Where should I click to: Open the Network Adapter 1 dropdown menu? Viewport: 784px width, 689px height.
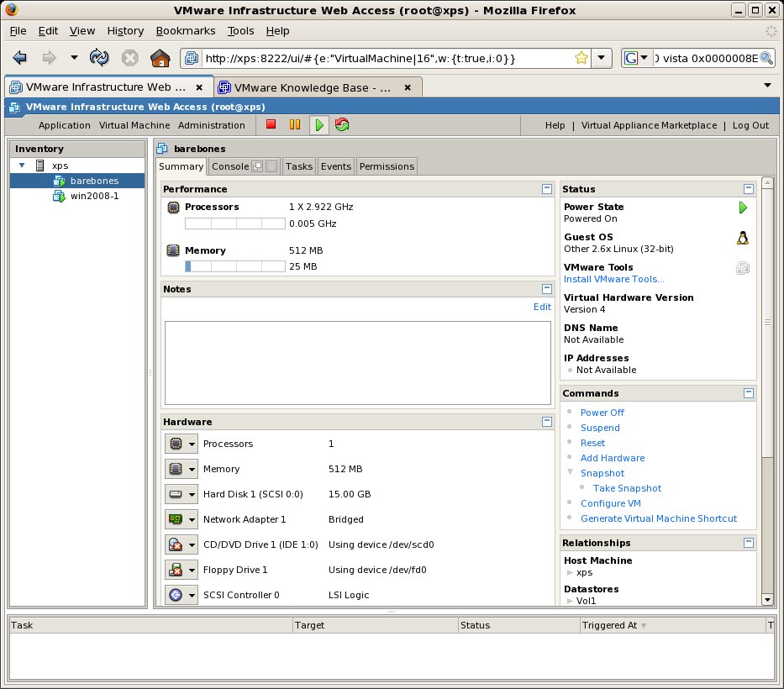[192, 519]
